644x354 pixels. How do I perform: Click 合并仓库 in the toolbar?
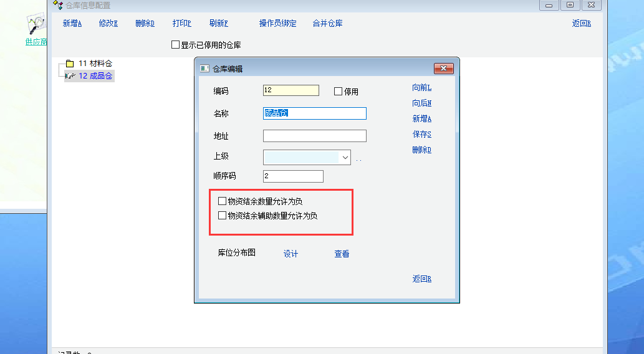327,24
